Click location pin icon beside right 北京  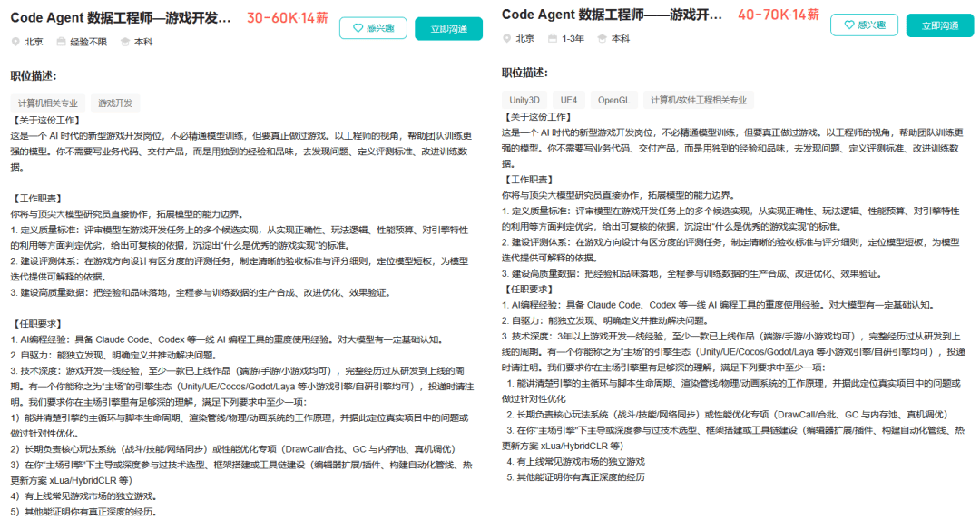[x=507, y=39]
